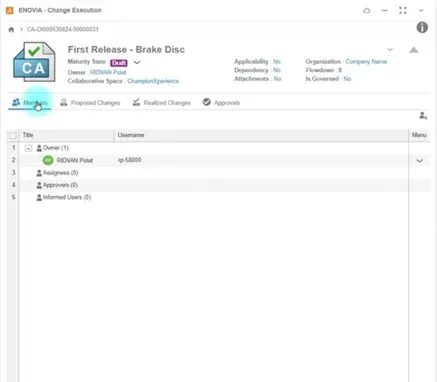The height and width of the screenshot is (382, 437).
Task: Switch to Realized Changes tab
Action: click(161, 103)
